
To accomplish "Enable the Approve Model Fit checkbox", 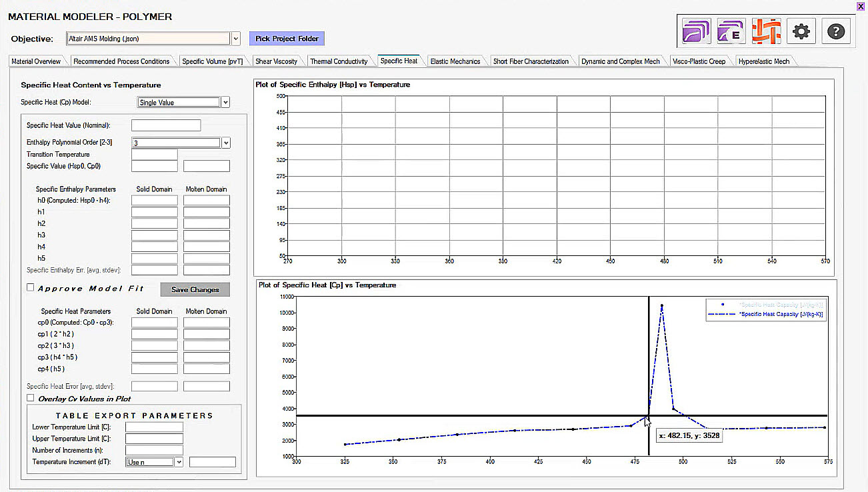I will (31, 288).
